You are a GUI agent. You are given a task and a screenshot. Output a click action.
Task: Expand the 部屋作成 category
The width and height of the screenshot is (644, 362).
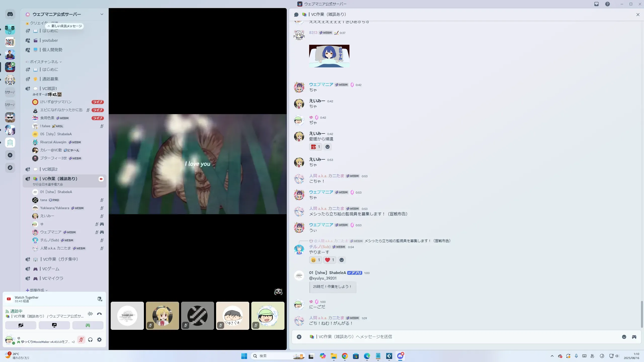point(37,290)
